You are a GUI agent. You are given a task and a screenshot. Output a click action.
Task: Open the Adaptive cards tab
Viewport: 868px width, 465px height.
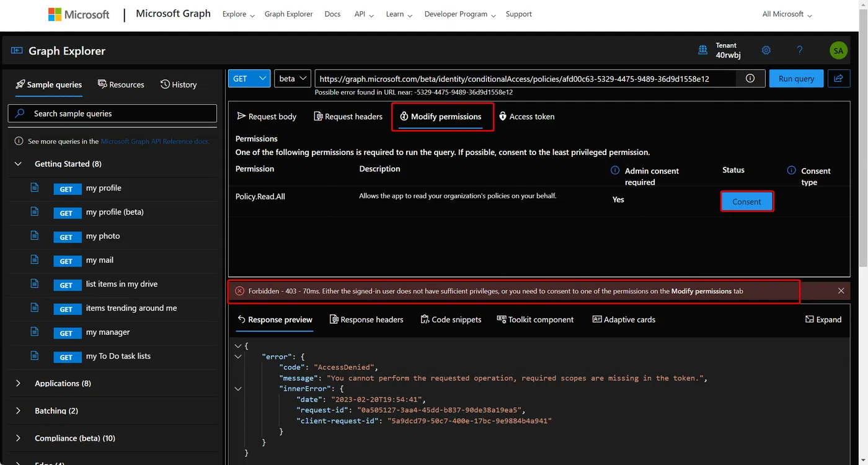[x=624, y=320]
